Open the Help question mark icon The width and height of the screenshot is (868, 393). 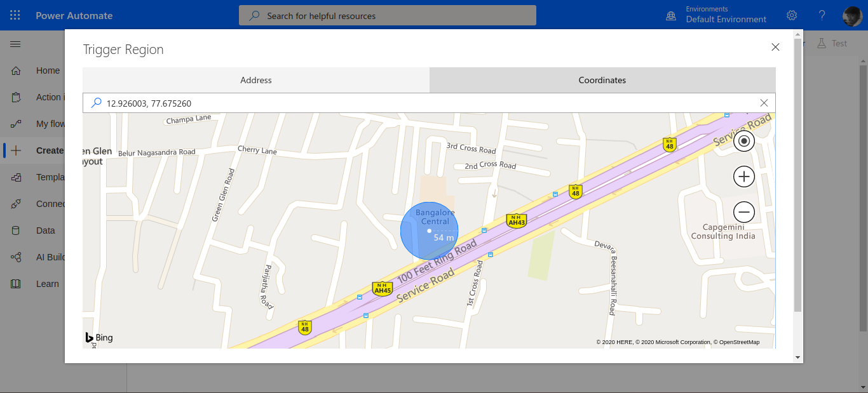pyautogui.click(x=822, y=15)
